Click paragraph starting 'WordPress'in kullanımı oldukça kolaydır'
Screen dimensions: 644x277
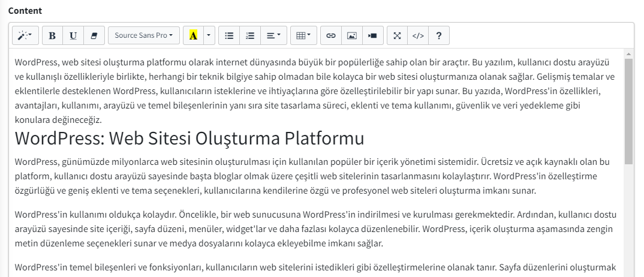coord(315,229)
